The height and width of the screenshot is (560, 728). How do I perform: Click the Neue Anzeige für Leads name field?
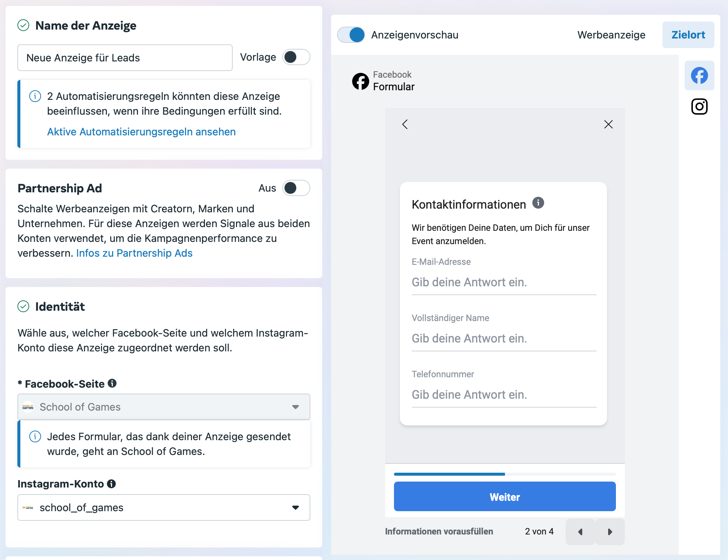(125, 58)
